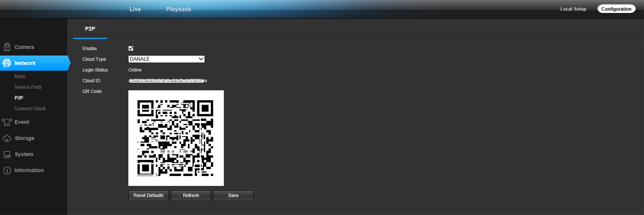This screenshot has width=644, height=215.
Task: Click the Information circle icon
Action: pos(7,170)
